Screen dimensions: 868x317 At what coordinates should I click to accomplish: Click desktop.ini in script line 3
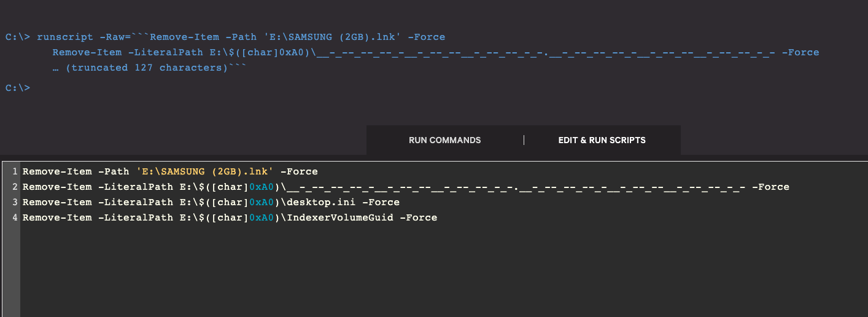coord(312,202)
